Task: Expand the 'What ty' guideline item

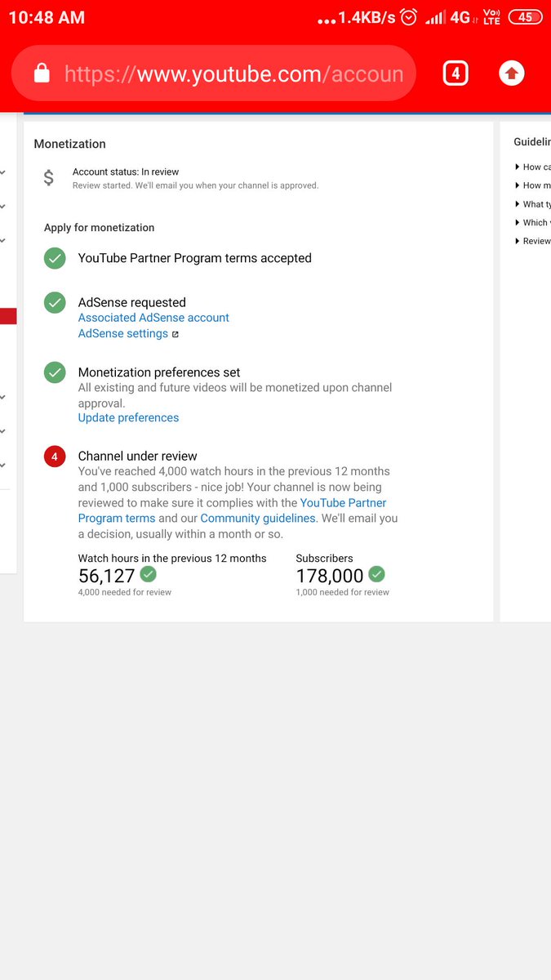Action: pyautogui.click(x=532, y=204)
